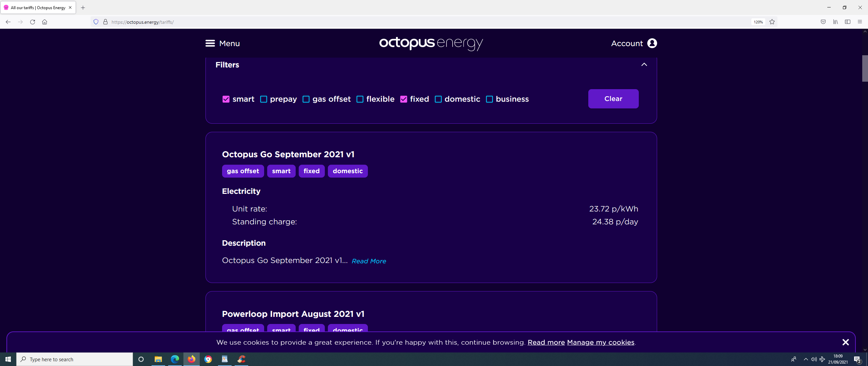Image resolution: width=868 pixels, height=366 pixels.
Task: Click the domestic tag on Octopus Go
Action: (348, 171)
